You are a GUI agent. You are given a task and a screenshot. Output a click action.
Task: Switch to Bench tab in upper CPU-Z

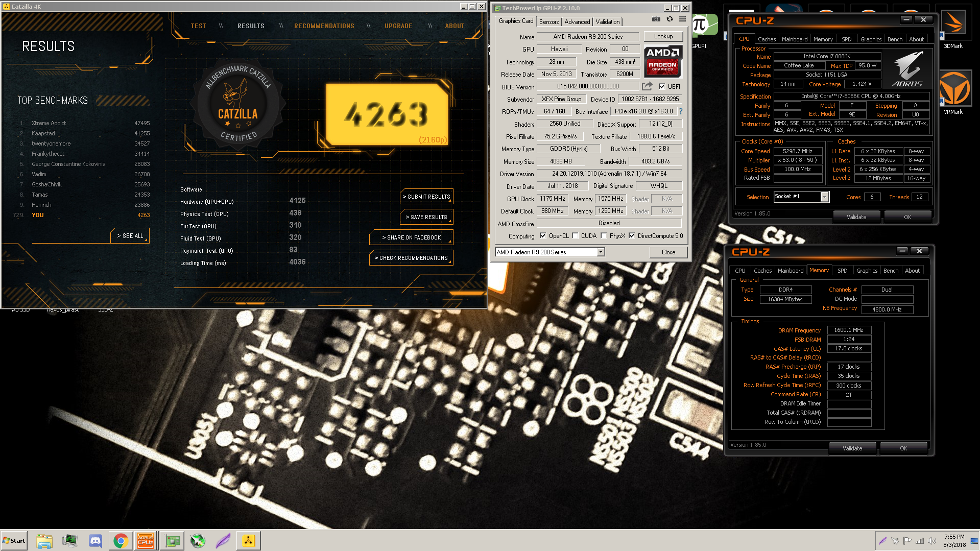[895, 39]
